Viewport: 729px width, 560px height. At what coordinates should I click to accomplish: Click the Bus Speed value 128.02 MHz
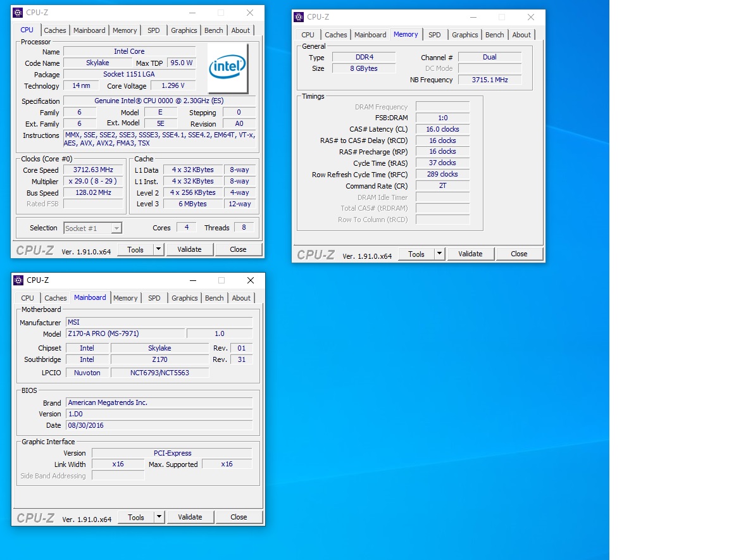click(93, 192)
